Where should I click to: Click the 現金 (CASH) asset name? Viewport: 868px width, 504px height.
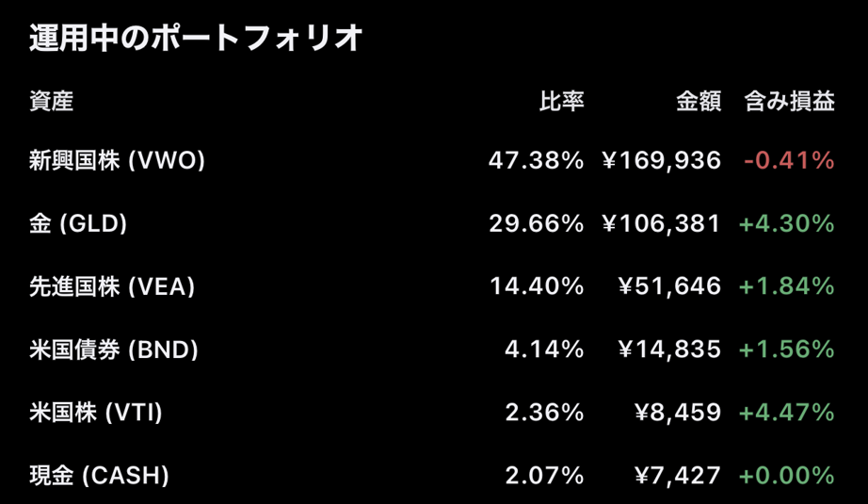[100, 476]
